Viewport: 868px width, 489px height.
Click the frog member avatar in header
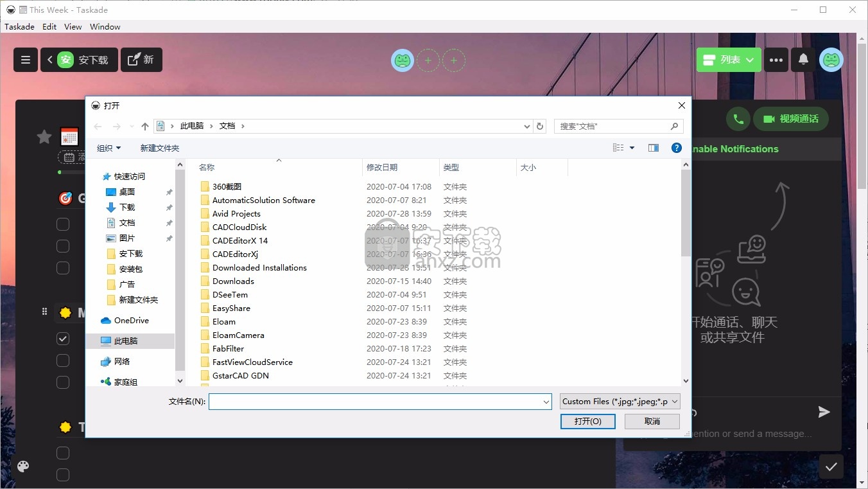point(403,60)
